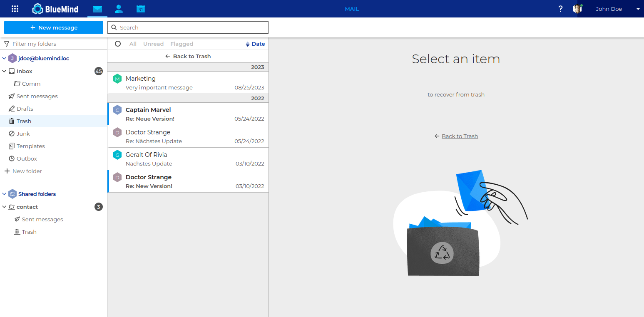Viewport: 644px width, 317px height.
Task: Open the Comm subfolder
Action: click(31, 84)
